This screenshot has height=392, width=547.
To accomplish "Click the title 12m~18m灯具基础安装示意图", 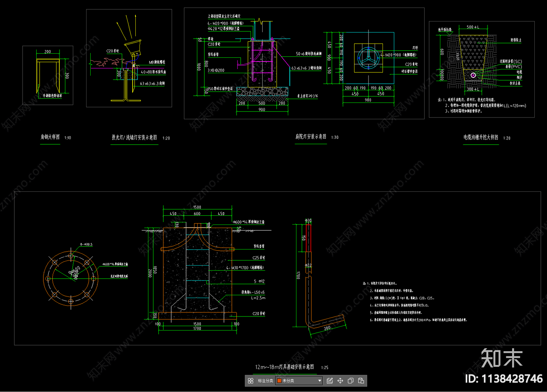I will 284,367.
